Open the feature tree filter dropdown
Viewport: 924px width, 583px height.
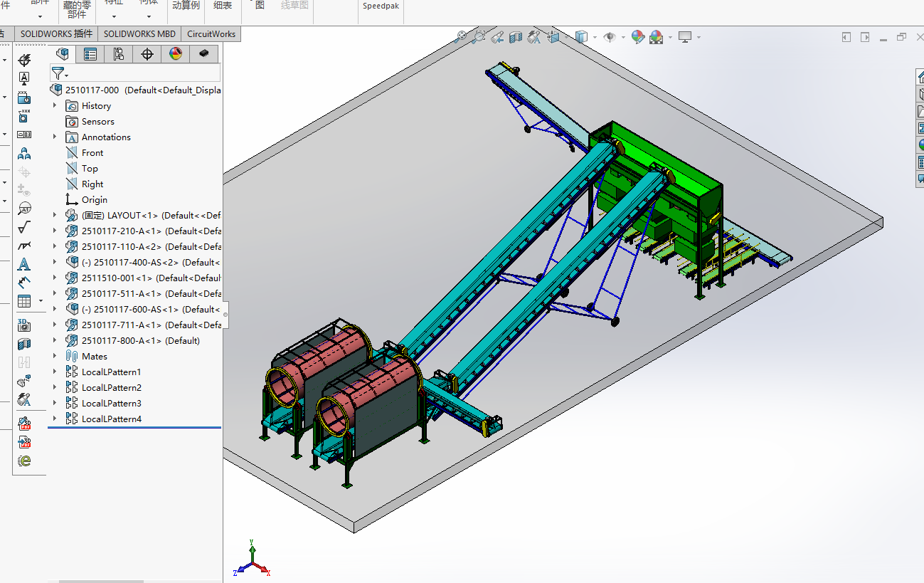(60, 73)
